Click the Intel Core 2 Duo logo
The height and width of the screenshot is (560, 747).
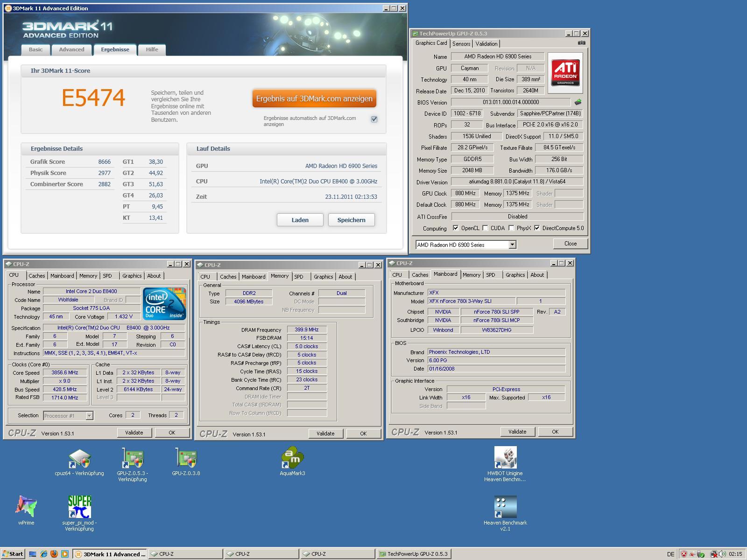165,303
